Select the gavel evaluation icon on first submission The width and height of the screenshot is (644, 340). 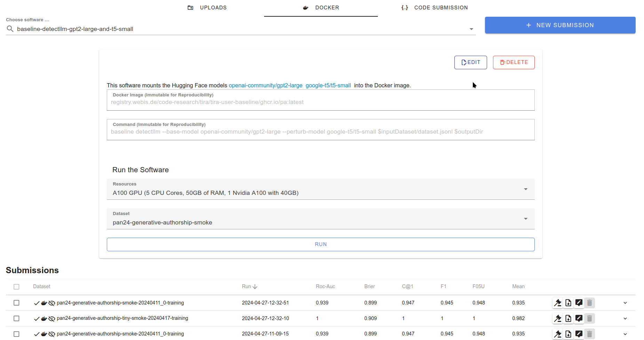(x=558, y=303)
